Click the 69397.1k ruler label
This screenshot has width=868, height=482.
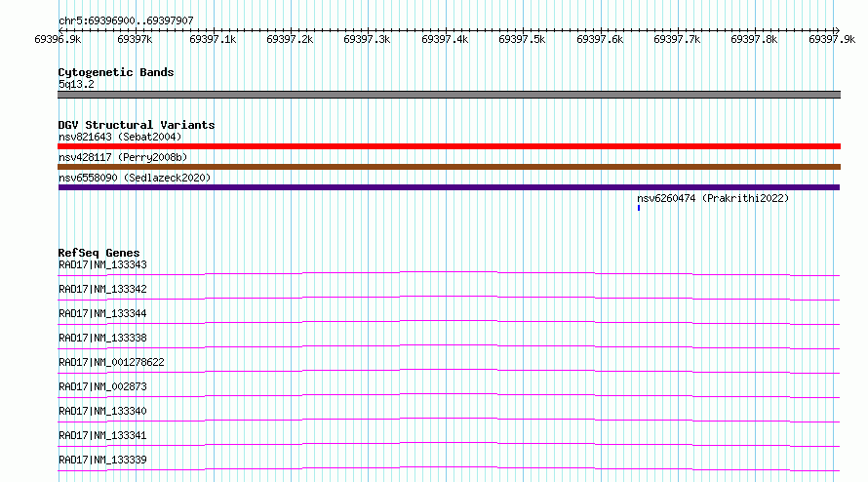point(213,39)
